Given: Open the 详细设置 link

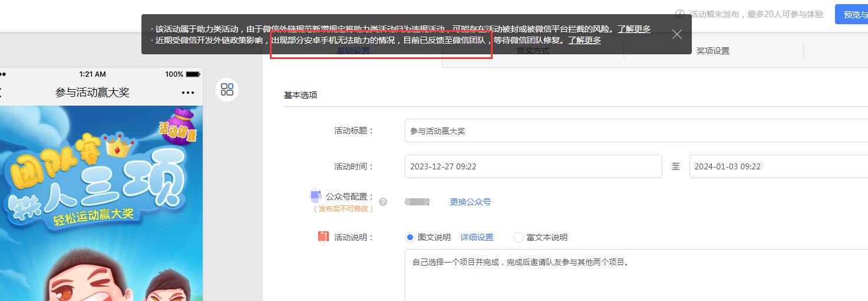Looking at the screenshot, I should [x=477, y=237].
